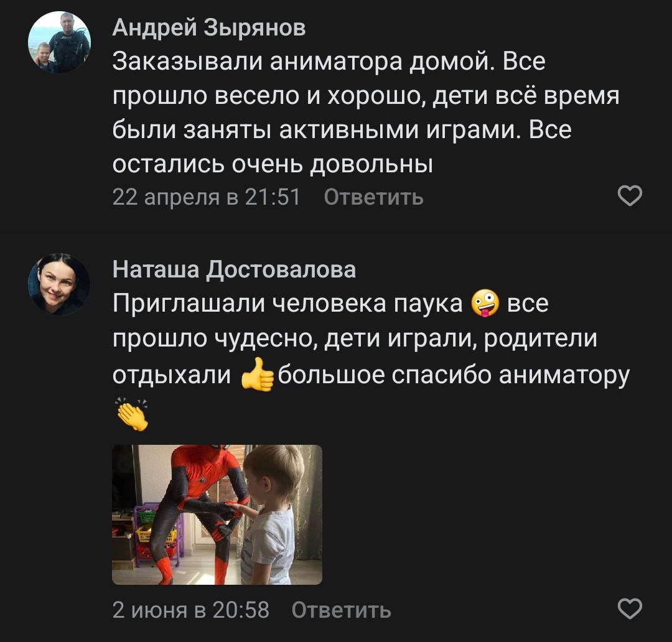The width and height of the screenshot is (672, 642).
Task: Like Наташа Достовалова's comment with the heart
Action: click(x=630, y=608)
